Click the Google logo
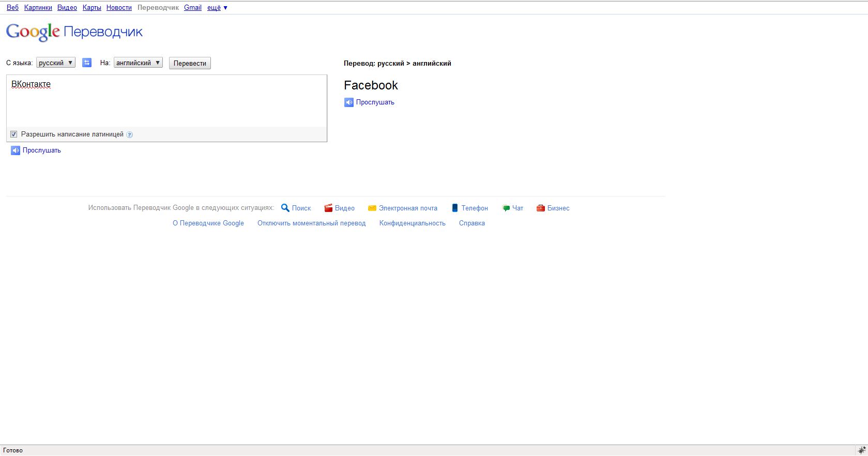The width and height of the screenshot is (868, 456). click(33, 32)
